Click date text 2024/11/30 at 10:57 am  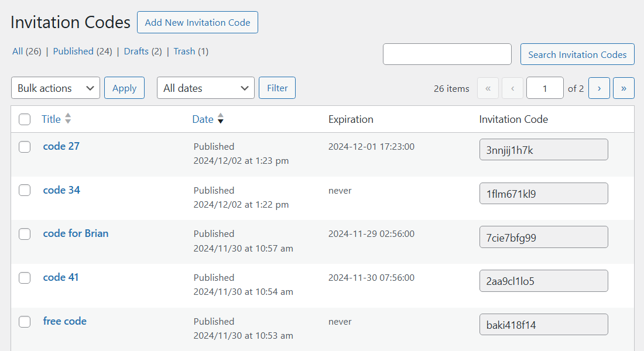[243, 249]
